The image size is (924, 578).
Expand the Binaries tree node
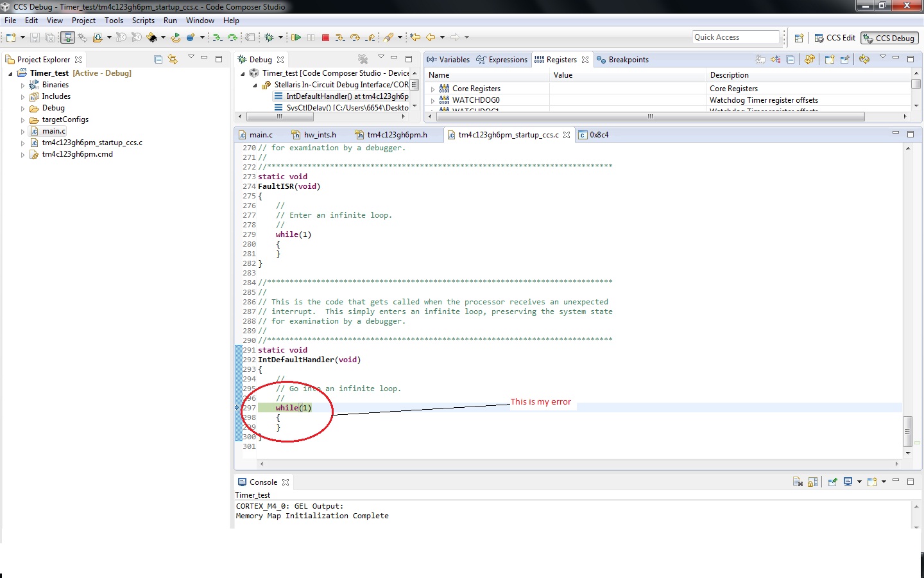(x=22, y=85)
